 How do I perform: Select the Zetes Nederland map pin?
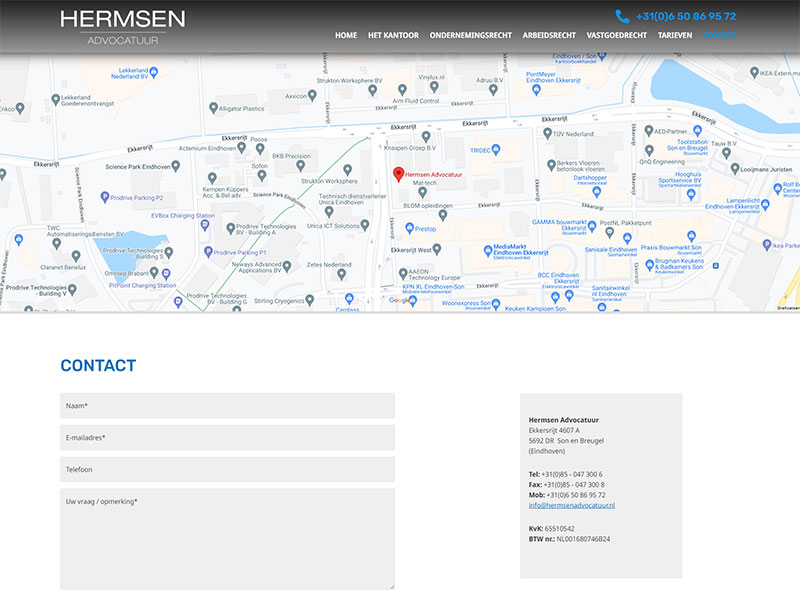[x=342, y=274]
